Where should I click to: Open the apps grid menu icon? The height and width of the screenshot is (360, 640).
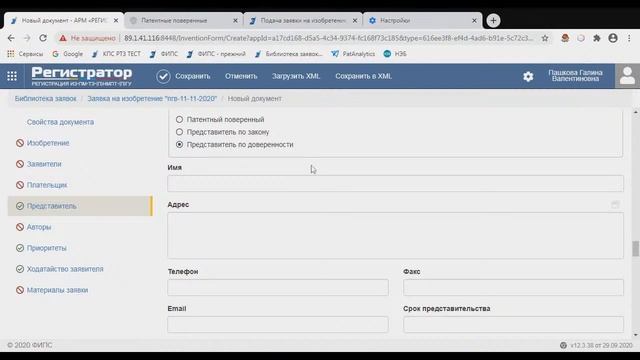coord(12,76)
